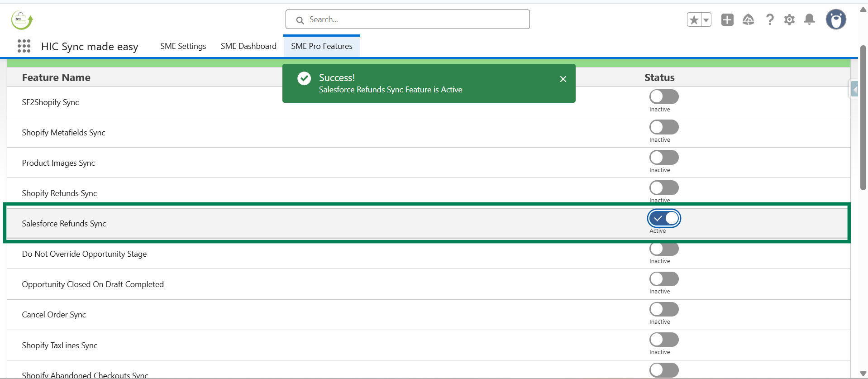This screenshot has width=868, height=379.
Task: Open the App Launcher grid icon
Action: point(24,46)
